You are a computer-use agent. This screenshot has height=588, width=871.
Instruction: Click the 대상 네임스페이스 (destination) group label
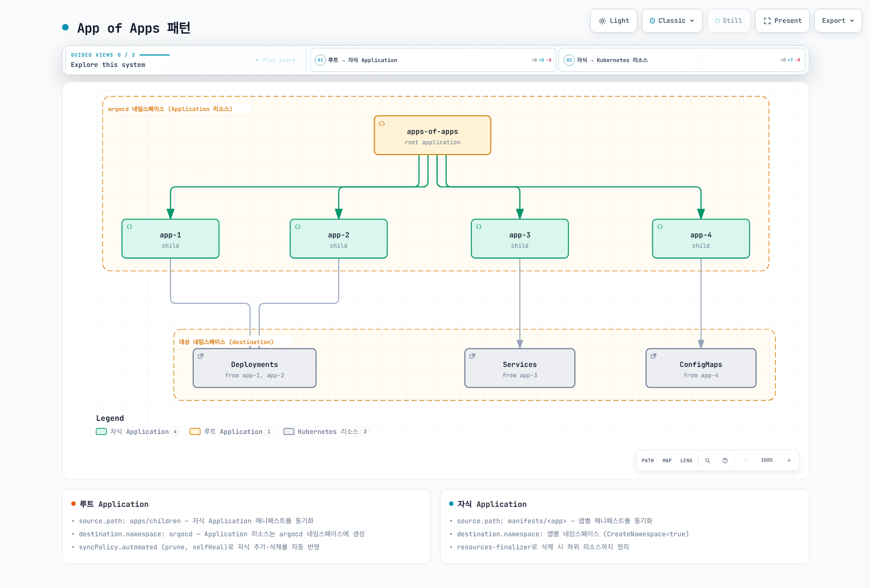pyautogui.click(x=226, y=342)
